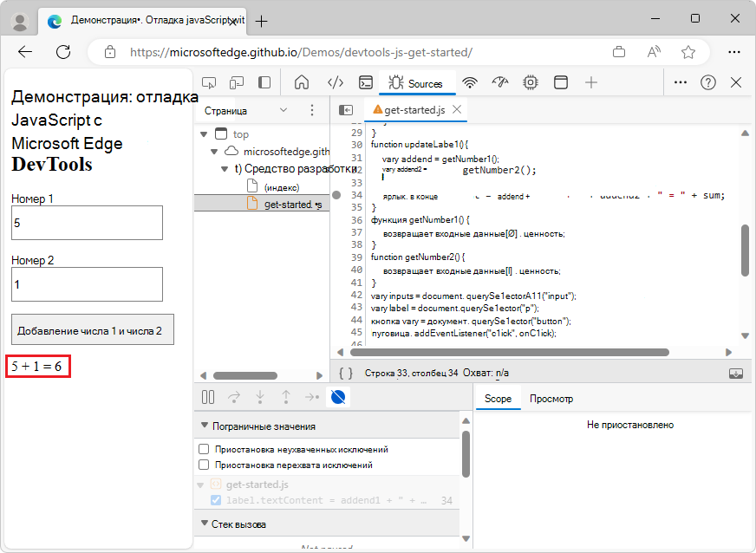Pretty print with curly braces icon
Screen dimensions: 756x553
tap(346, 373)
